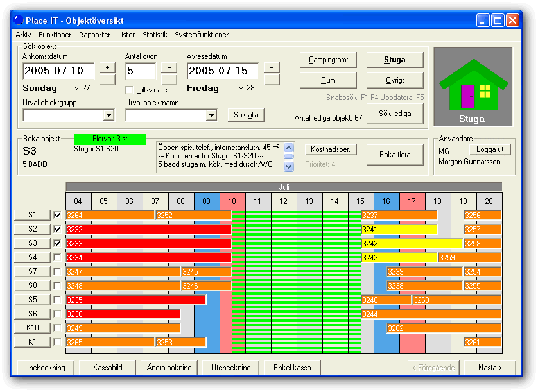Click comment box scroll up arrow

(x=289, y=148)
